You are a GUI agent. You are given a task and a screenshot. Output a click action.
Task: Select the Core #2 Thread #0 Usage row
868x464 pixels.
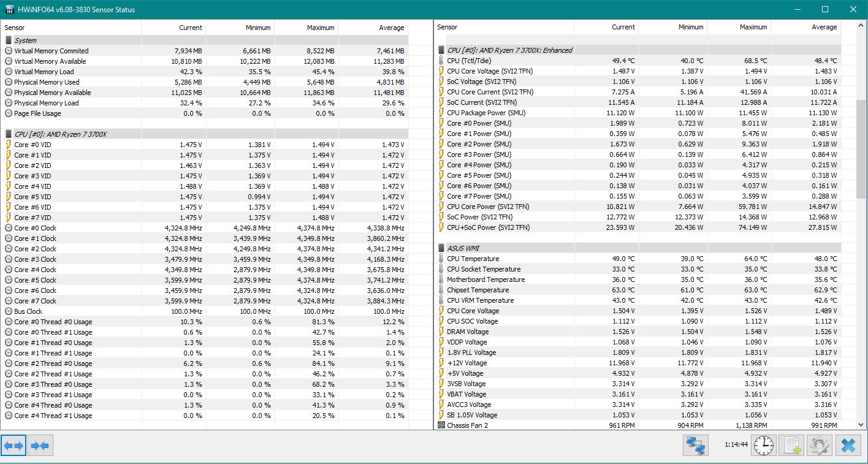click(205, 363)
